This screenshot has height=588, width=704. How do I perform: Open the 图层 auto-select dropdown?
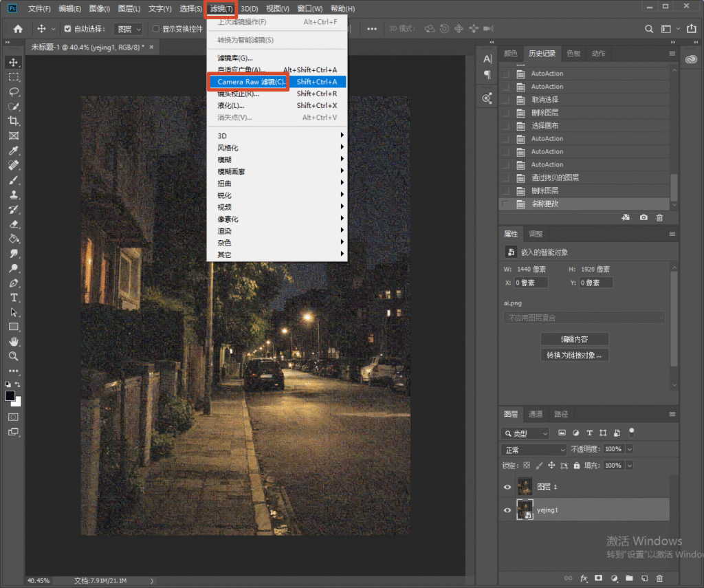coord(129,29)
